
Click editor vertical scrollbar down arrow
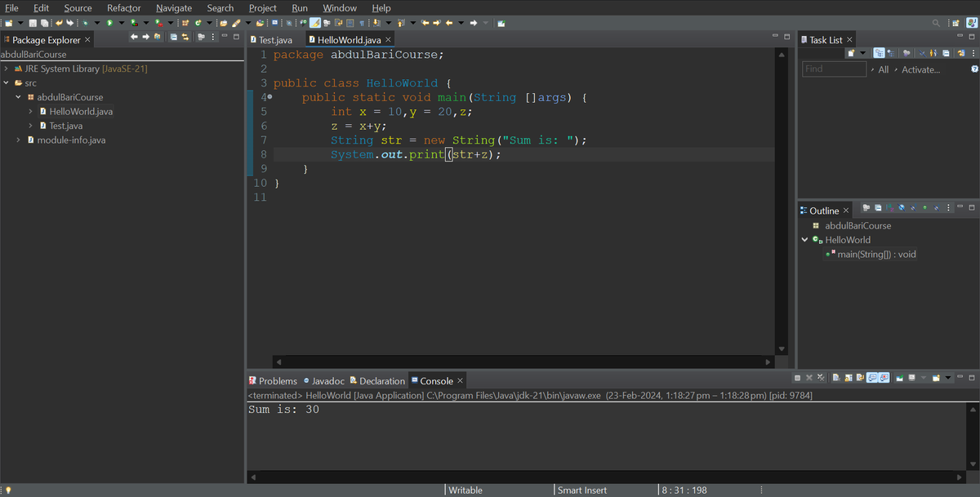pyautogui.click(x=782, y=349)
